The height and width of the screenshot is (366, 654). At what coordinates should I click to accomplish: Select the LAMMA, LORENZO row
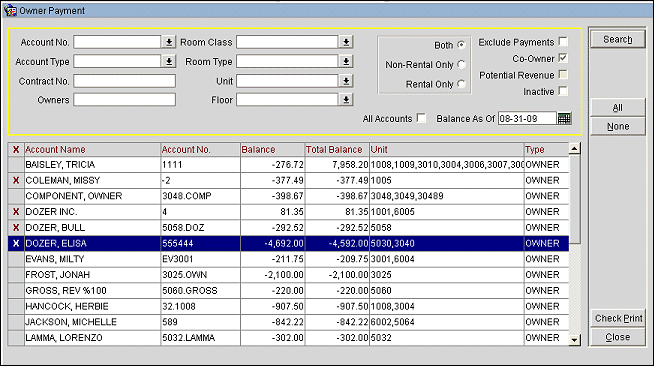pos(288,338)
